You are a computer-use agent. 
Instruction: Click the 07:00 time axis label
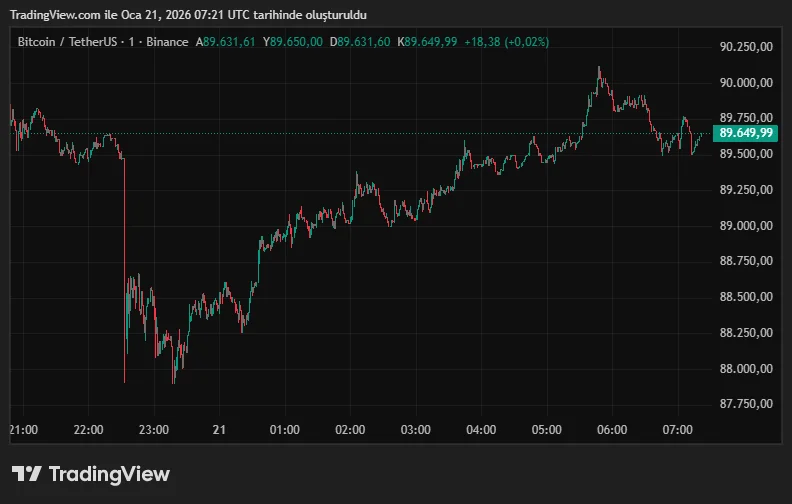[677, 430]
